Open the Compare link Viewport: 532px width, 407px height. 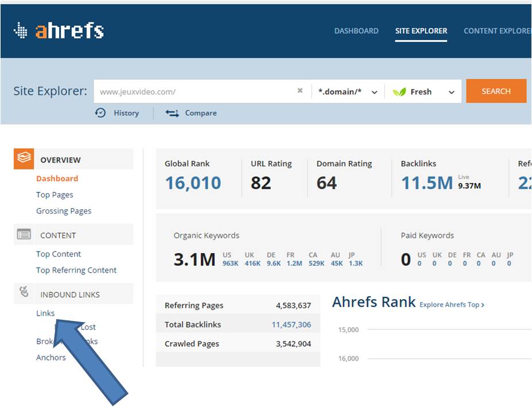(201, 113)
